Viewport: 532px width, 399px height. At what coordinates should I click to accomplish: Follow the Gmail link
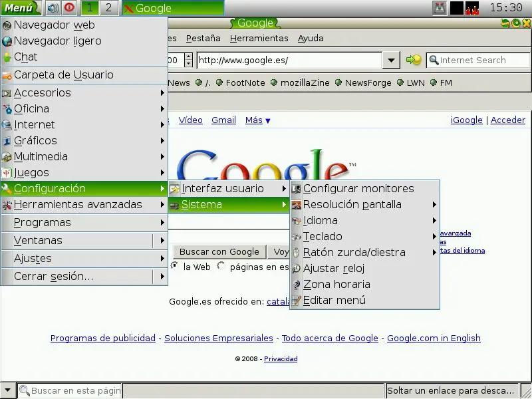tap(223, 120)
